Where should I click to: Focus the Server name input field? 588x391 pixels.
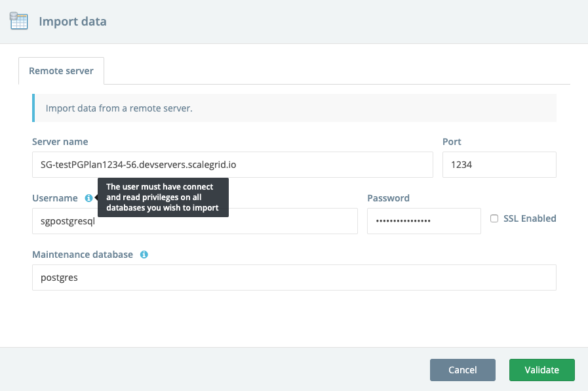pos(232,165)
